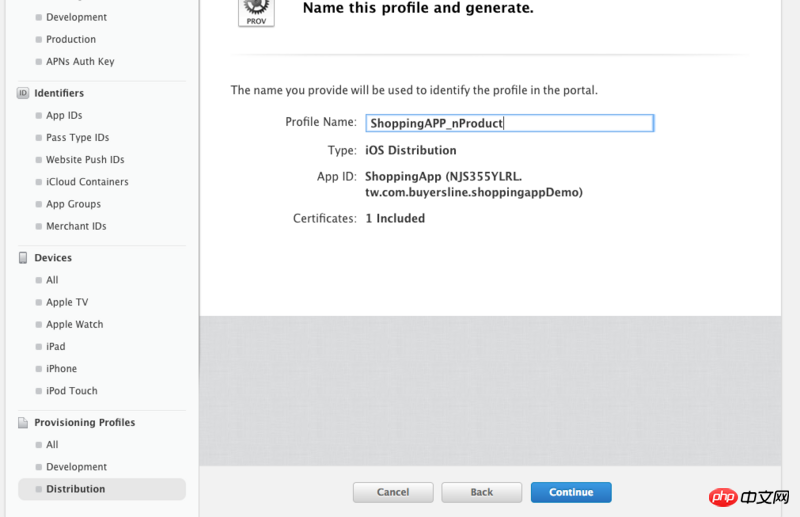Click the PROV gear profile icon
The image size is (800, 517).
coord(256,12)
